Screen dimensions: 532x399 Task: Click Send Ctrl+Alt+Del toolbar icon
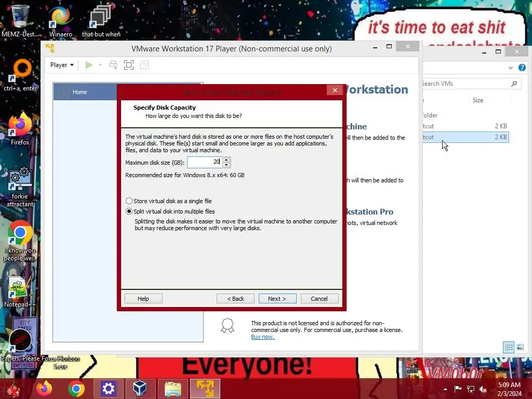(x=113, y=65)
